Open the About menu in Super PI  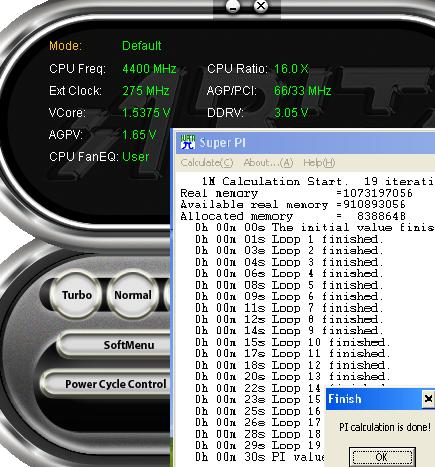pos(268,163)
